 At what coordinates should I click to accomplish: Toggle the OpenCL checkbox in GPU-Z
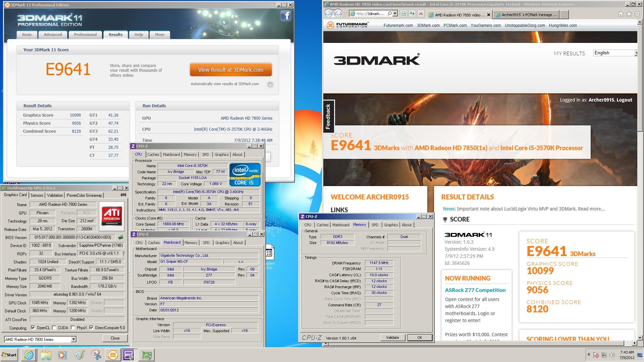click(x=33, y=328)
